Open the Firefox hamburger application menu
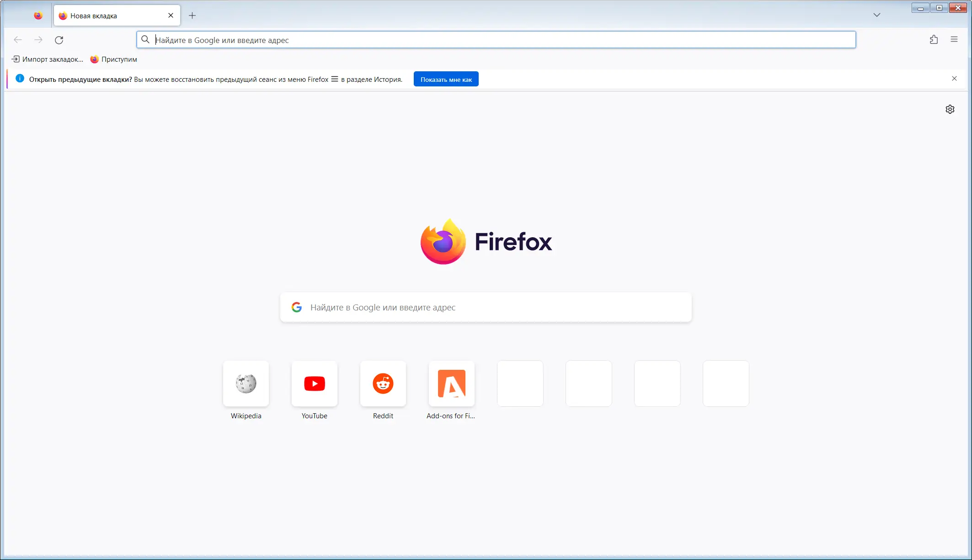Viewport: 972px width, 560px height. (954, 40)
